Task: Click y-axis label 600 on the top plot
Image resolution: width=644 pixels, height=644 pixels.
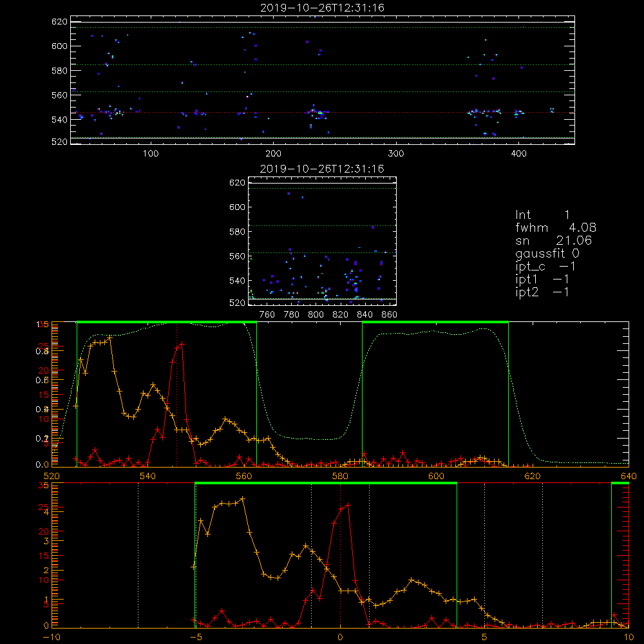Action: coord(59,46)
